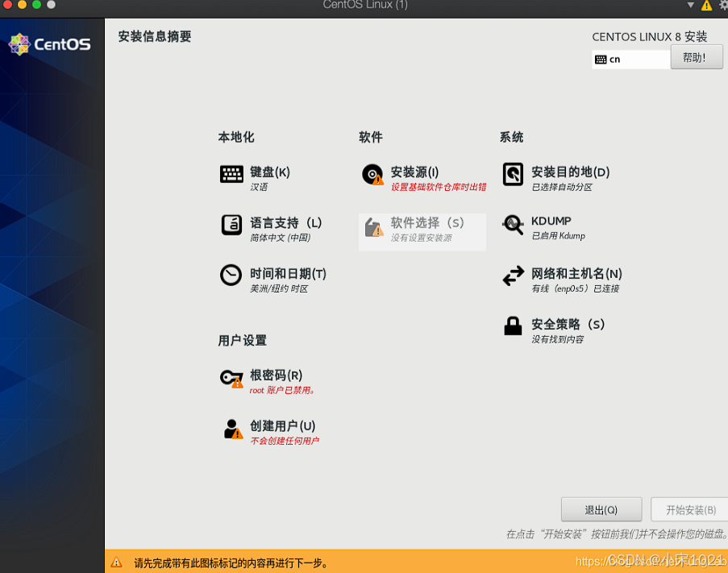
Task: Click the installation source (安装源) disc icon
Action: tap(372, 174)
